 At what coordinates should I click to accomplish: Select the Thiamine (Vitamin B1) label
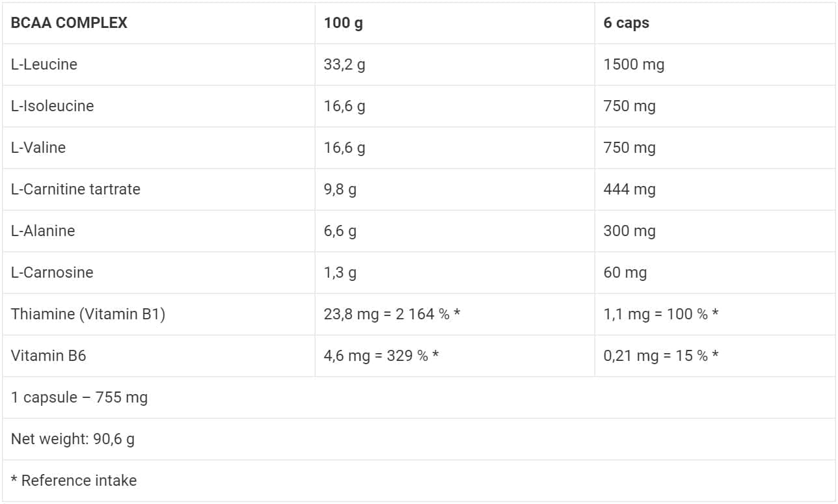tap(88, 314)
